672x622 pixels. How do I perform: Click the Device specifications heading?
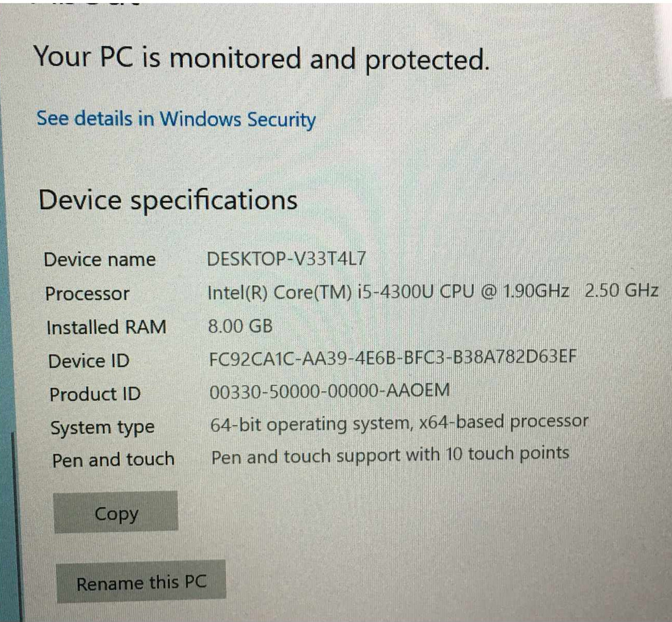click(x=168, y=200)
